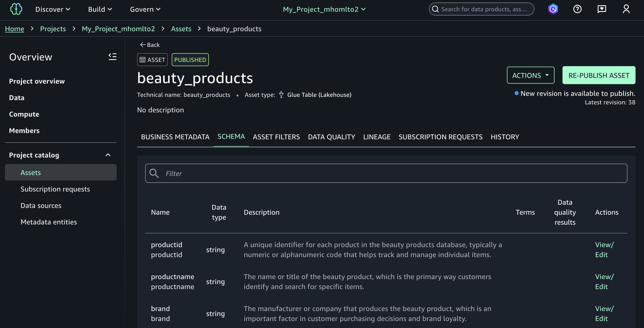Collapse the Project catalog section
Viewport: 644px width, 328px height.
[x=108, y=155]
